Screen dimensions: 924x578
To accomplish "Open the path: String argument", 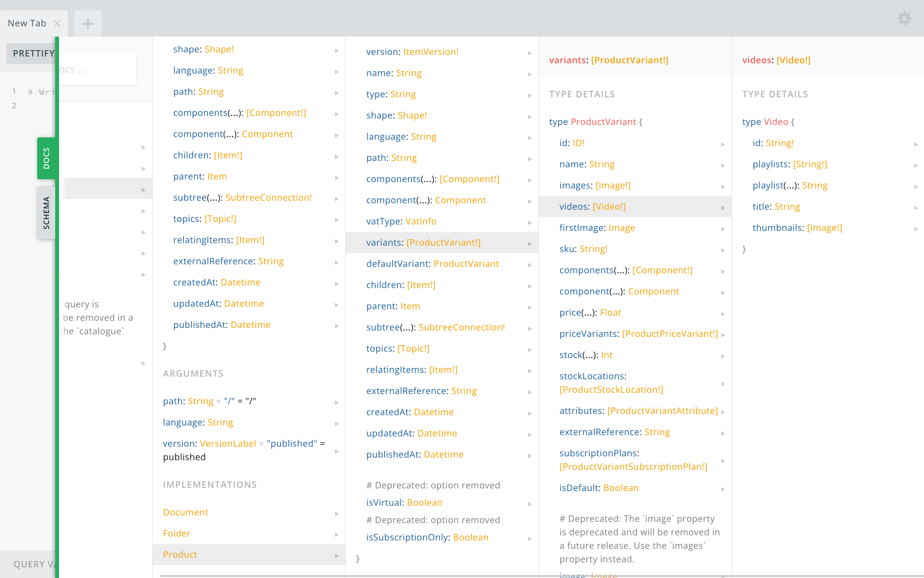I will coord(249,401).
